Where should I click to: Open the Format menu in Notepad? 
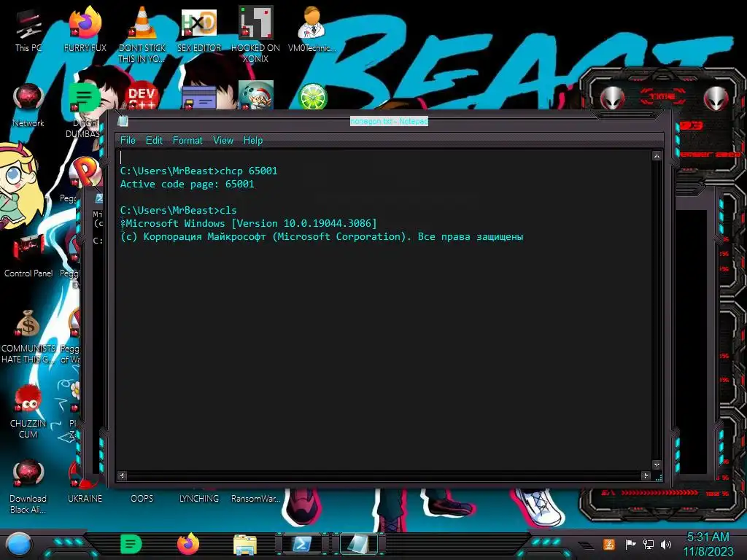pyautogui.click(x=187, y=141)
